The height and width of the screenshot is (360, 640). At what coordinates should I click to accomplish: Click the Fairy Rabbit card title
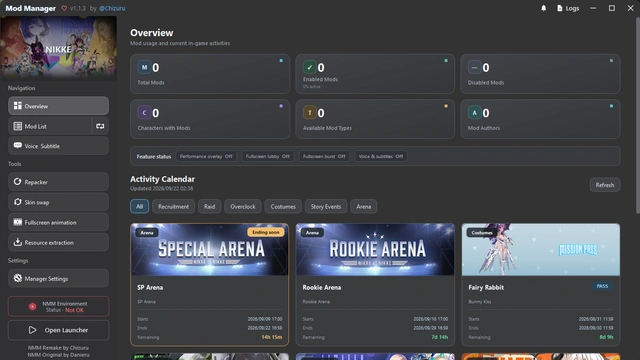point(486,287)
